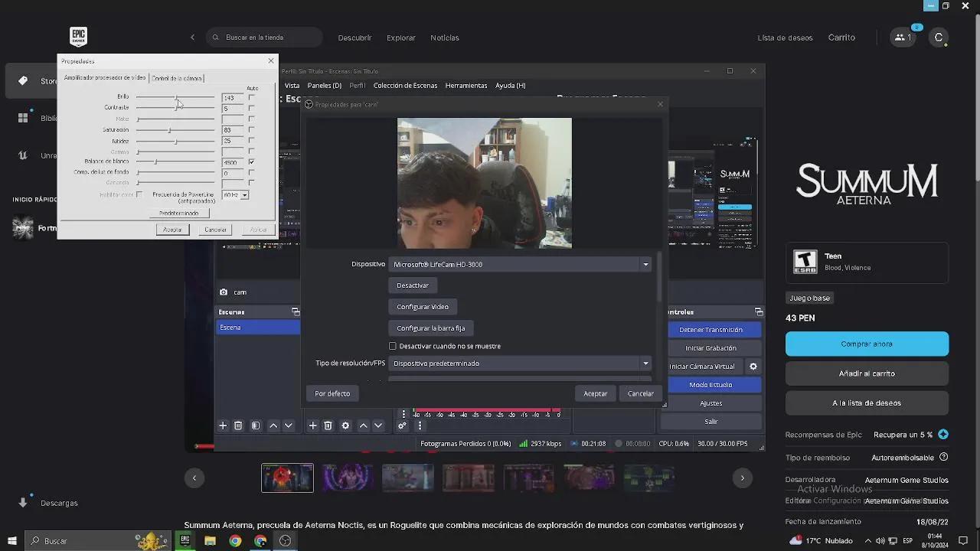980x551 pixels.
Task: Open the Paneles (D) menu
Action: point(325,86)
